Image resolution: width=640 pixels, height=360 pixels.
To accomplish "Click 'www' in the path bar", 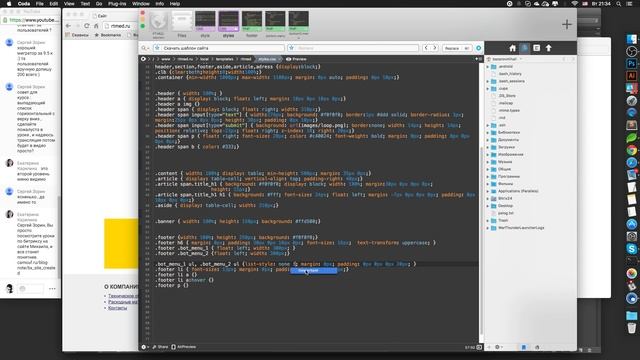I will (x=166, y=59).
